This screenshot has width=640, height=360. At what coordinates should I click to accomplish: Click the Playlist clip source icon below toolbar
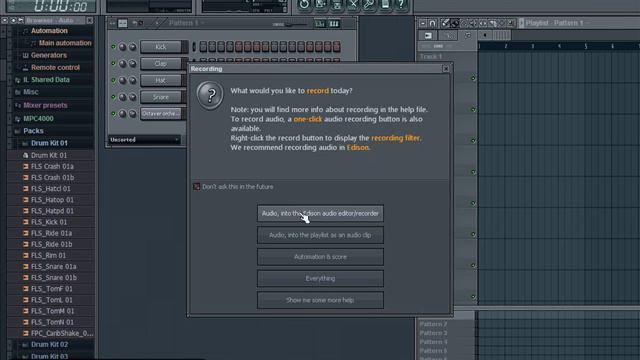(x=428, y=36)
